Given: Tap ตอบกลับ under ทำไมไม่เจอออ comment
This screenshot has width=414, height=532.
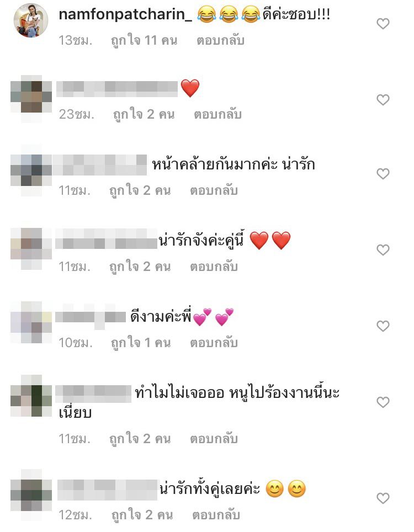Looking at the screenshot, I should click(214, 439).
